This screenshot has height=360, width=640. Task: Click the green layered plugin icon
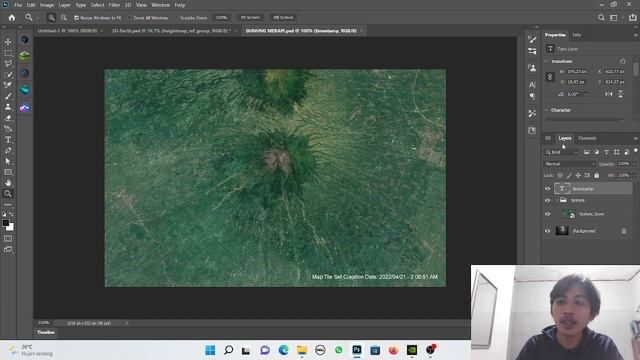click(x=24, y=56)
